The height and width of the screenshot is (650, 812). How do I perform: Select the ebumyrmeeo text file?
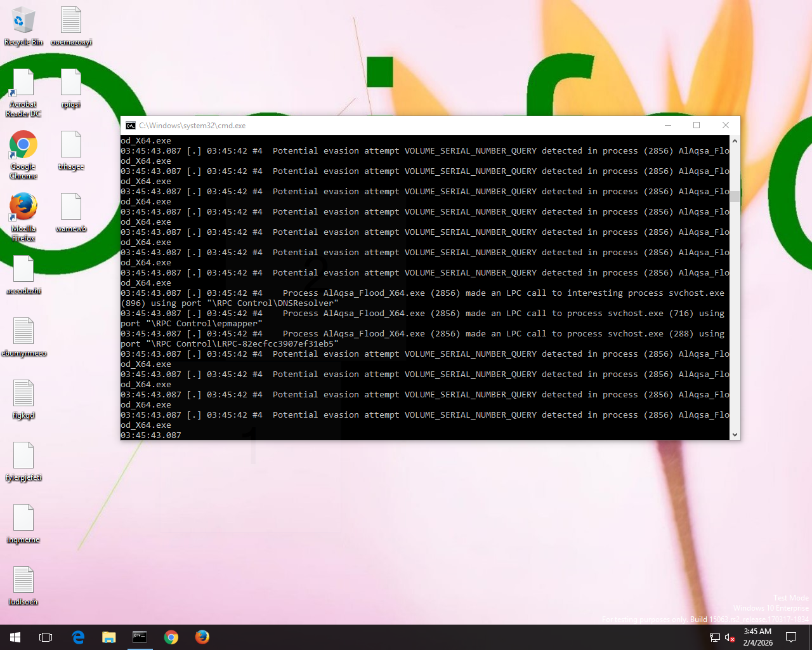(x=23, y=332)
